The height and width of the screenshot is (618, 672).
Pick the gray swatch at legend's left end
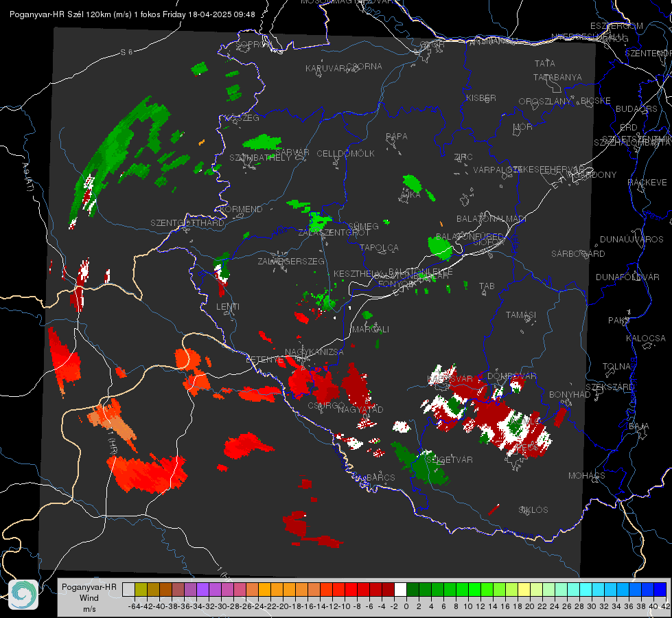pos(128,590)
